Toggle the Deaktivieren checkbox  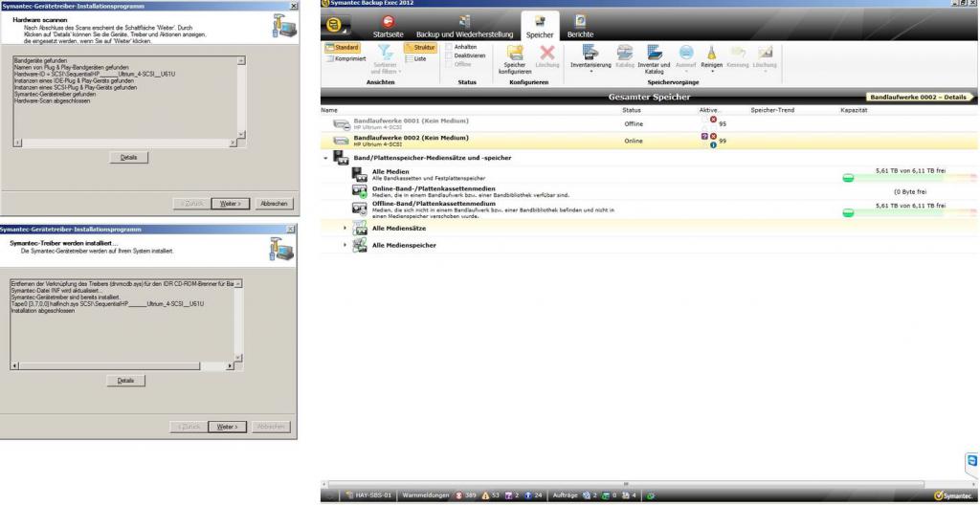tap(448, 55)
